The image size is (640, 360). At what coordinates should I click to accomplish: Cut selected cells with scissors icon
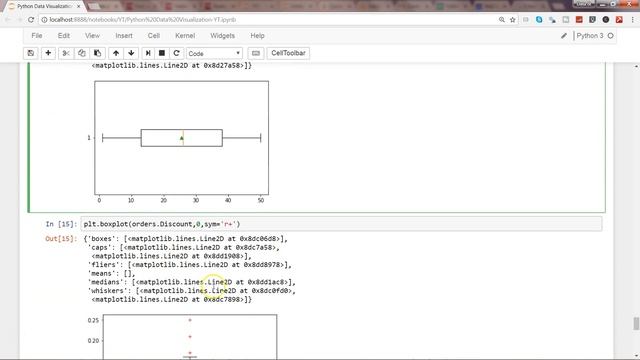tap(66, 53)
